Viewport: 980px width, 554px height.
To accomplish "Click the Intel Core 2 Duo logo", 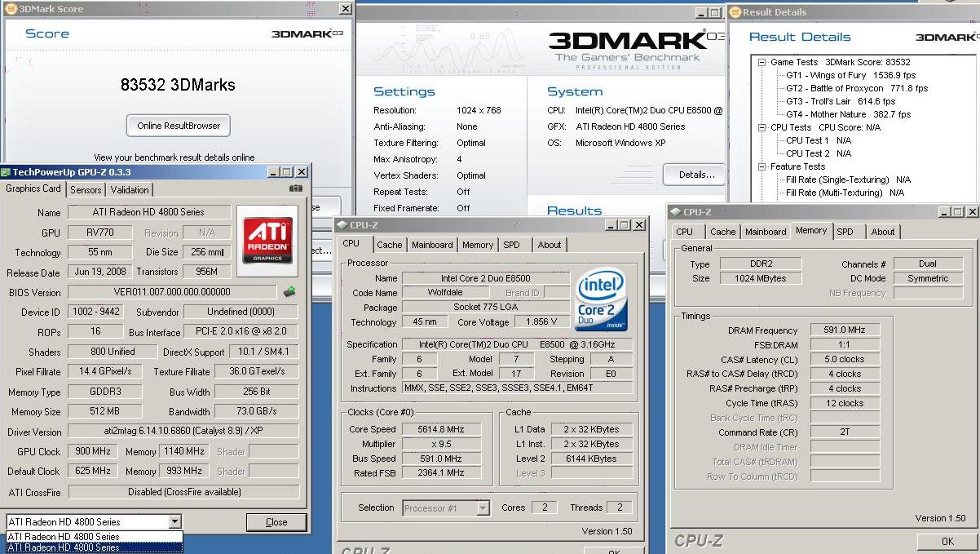I will pos(601,299).
